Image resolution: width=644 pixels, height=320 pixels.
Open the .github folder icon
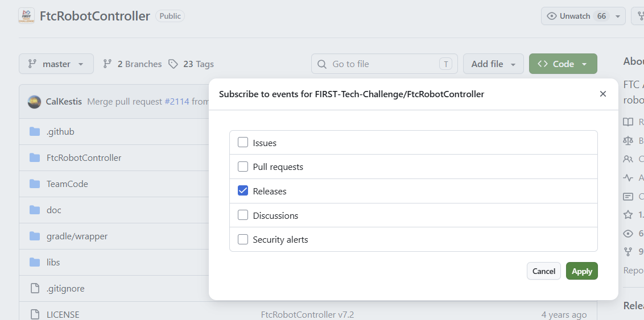pos(35,132)
